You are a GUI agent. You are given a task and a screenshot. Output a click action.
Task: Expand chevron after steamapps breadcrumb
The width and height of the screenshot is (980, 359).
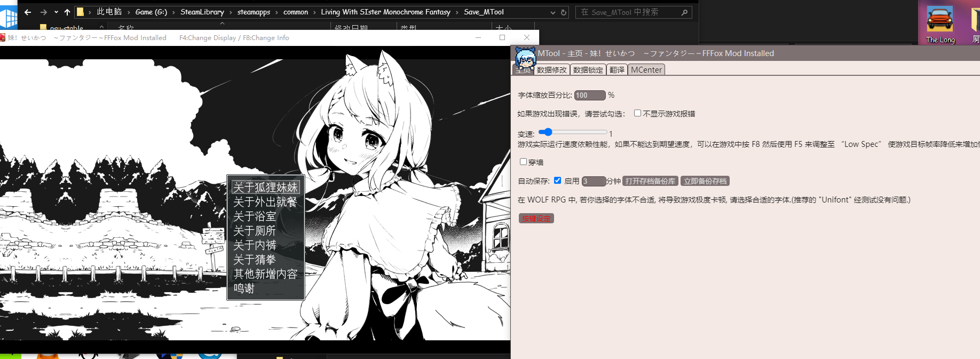(277, 12)
